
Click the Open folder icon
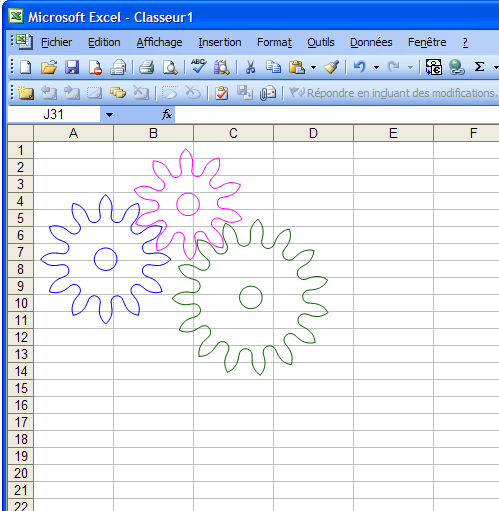point(49,67)
